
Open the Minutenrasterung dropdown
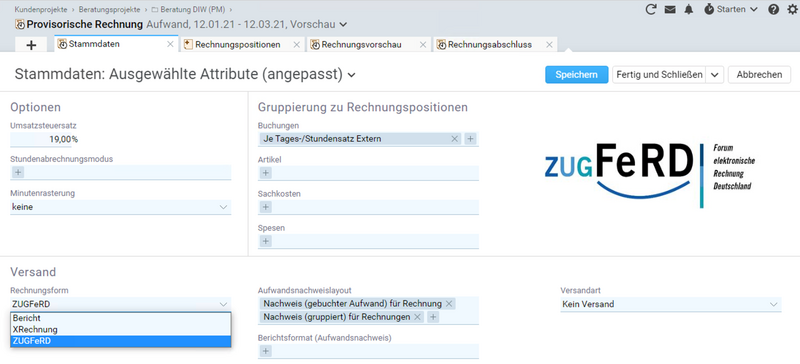(x=223, y=207)
